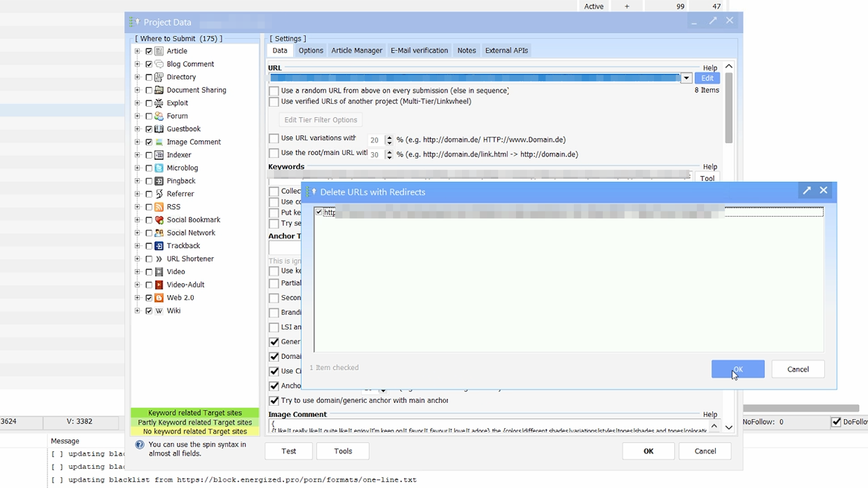This screenshot has width=868, height=488.
Task: Expand the Social Bookmark tree node
Action: click(137, 220)
